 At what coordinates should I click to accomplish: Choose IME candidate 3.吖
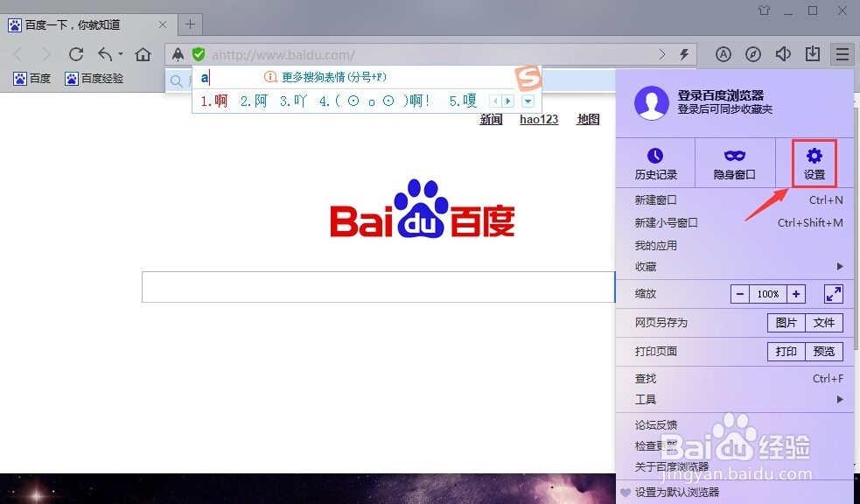[x=293, y=101]
